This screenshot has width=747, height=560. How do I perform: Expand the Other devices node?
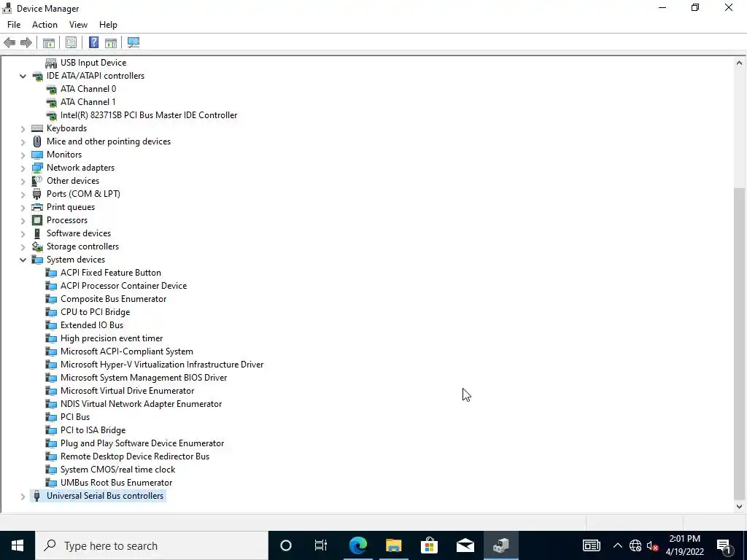pyautogui.click(x=23, y=181)
